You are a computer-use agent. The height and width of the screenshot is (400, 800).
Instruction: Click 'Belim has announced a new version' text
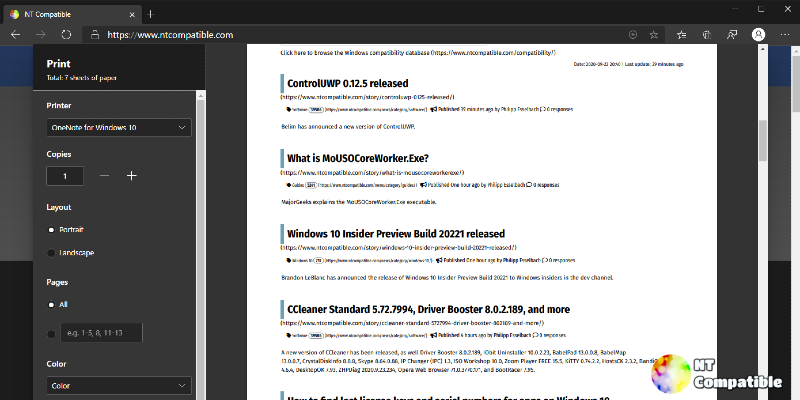348,127
